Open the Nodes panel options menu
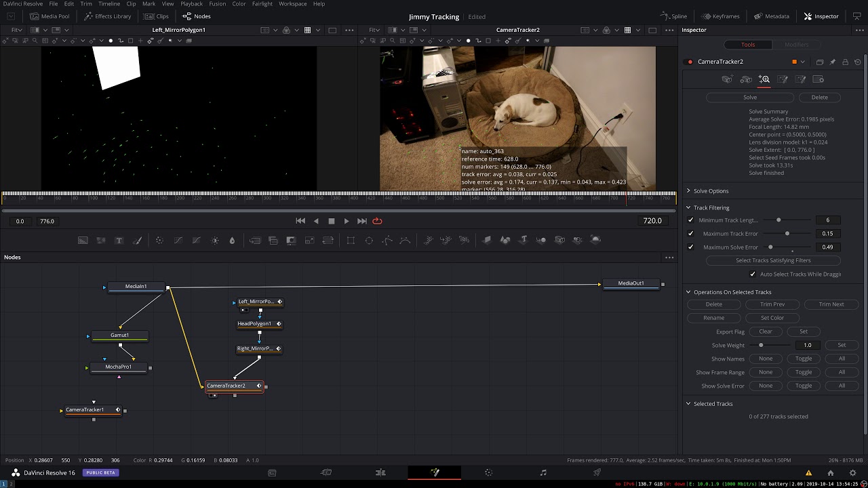This screenshot has height=488, width=868. 669,258
